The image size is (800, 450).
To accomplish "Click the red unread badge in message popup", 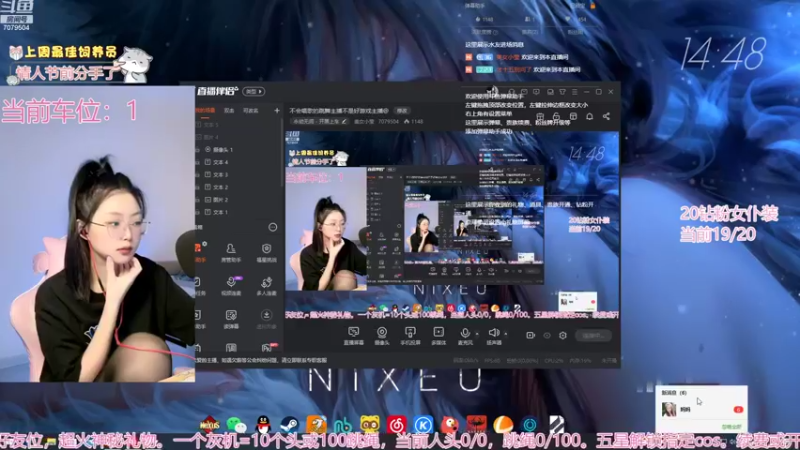I will pyautogui.click(x=738, y=410).
